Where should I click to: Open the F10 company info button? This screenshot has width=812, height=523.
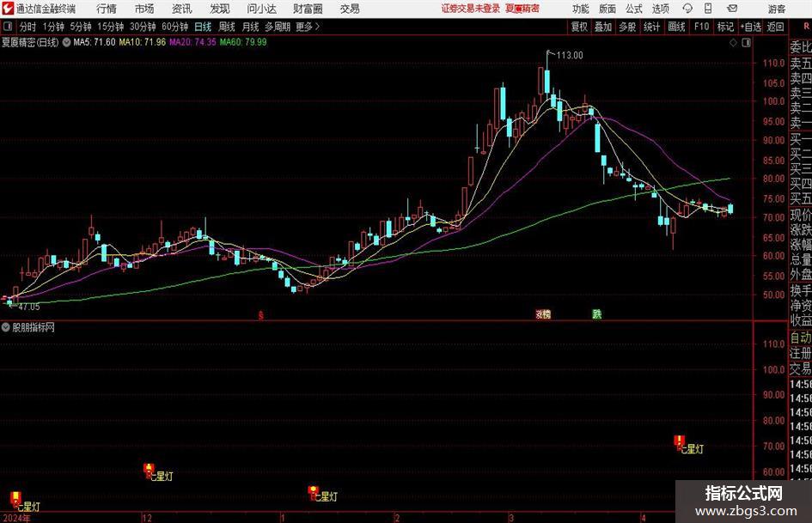click(x=702, y=27)
